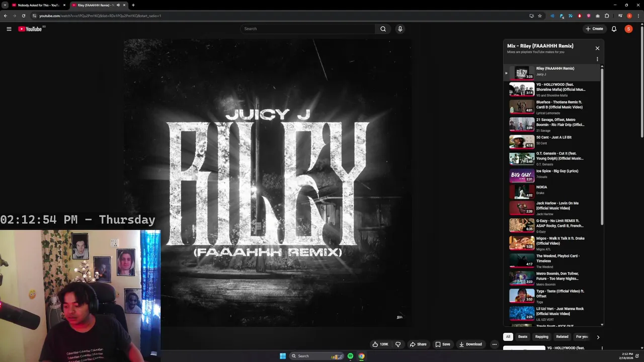Select the For you filter chip
This screenshot has height=362, width=644.
pyautogui.click(x=582, y=337)
